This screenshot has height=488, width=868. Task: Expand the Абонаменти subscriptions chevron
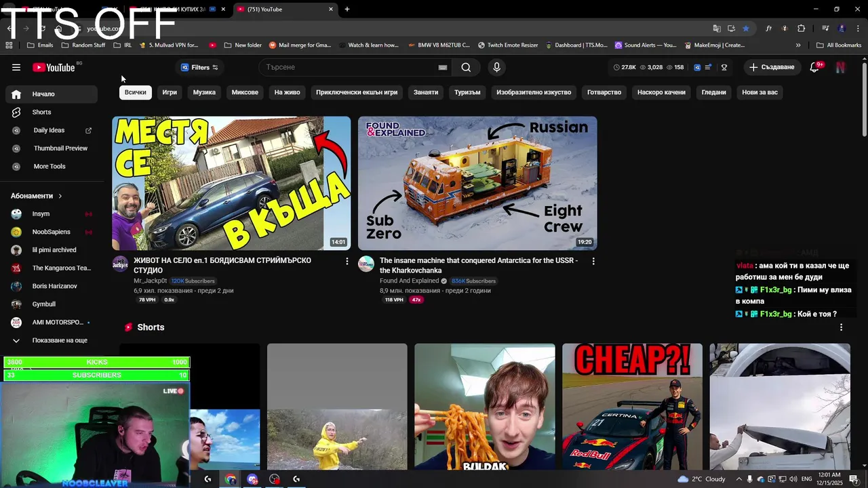[x=60, y=196]
